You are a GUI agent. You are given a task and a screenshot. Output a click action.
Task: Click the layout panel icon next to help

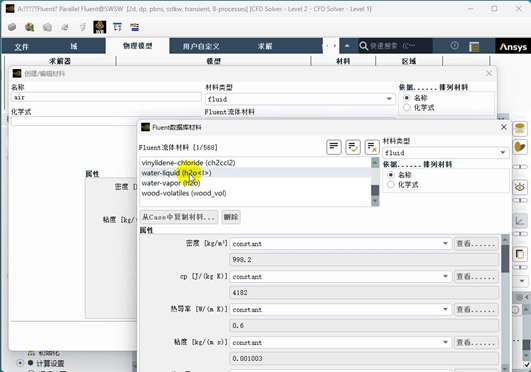click(x=474, y=46)
